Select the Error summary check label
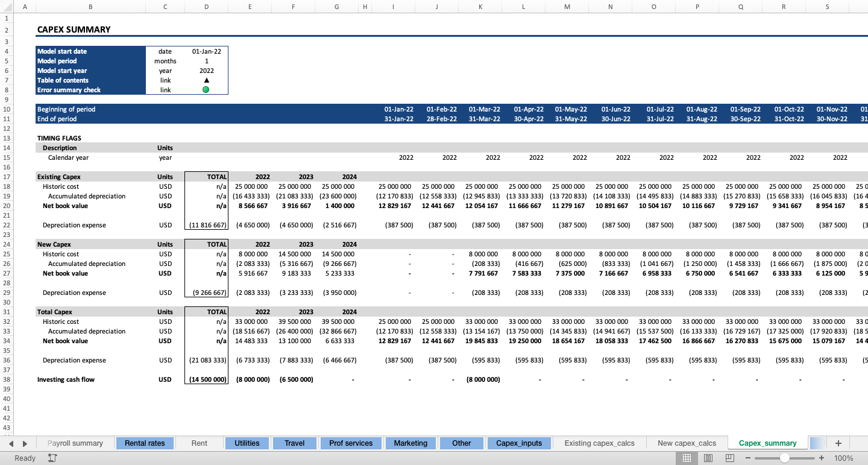The height and width of the screenshot is (465, 868). click(90, 90)
